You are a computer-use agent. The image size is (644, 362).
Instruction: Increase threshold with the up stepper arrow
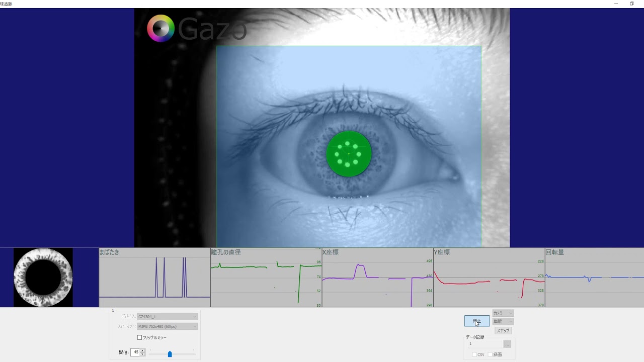pos(143,350)
